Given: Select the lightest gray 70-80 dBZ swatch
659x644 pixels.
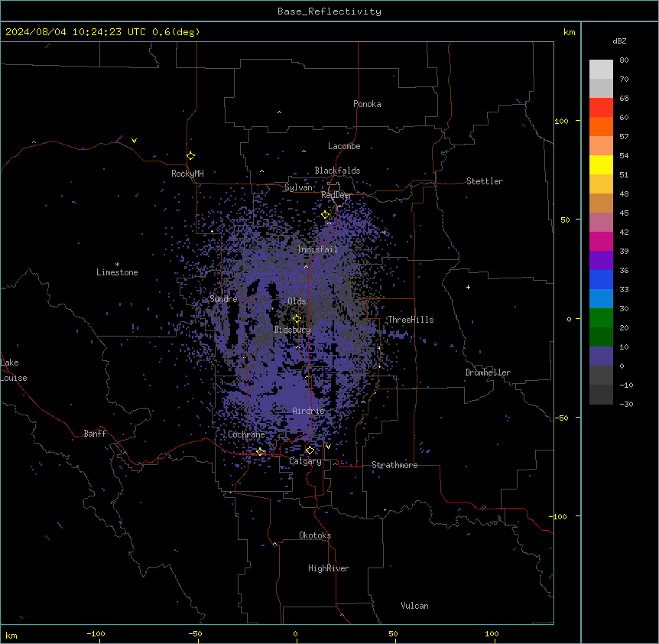Looking at the screenshot, I should pyautogui.click(x=601, y=70).
